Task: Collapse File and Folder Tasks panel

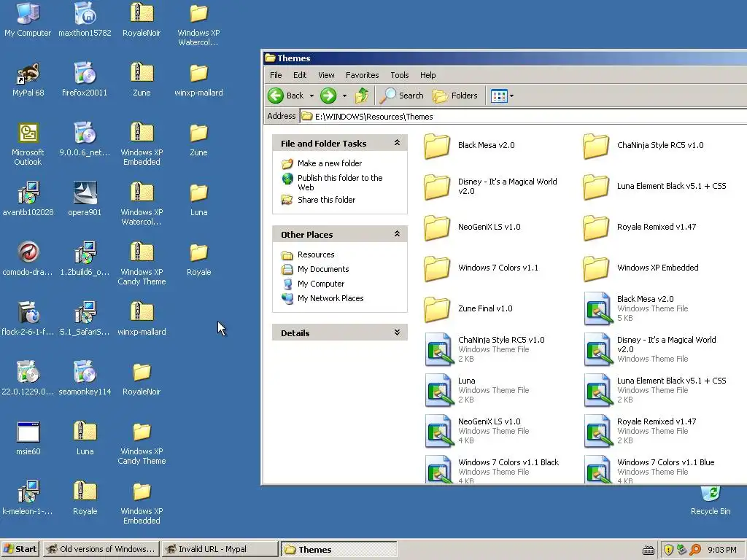Action: (397, 143)
